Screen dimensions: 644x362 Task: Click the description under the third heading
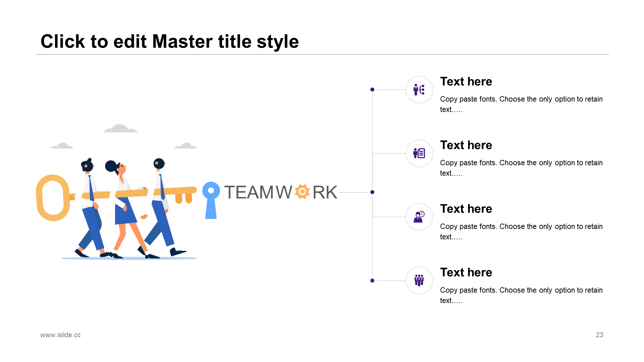(521, 232)
